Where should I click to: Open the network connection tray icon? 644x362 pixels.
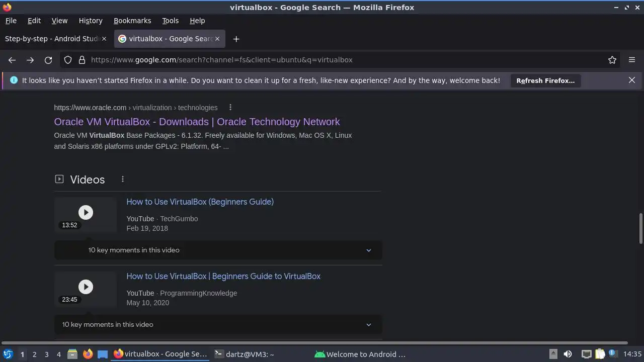pyautogui.click(x=586, y=354)
